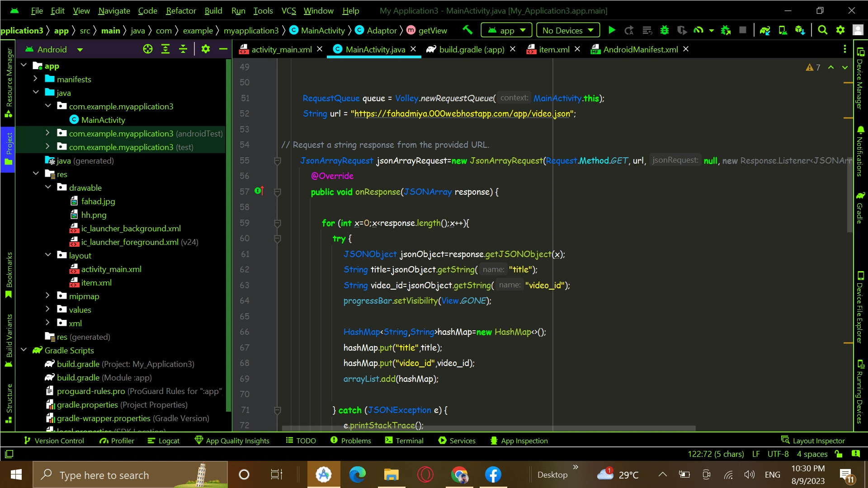Toggle the Device File Explorer panel
Image resolution: width=868 pixels, height=488 pixels.
tap(860, 307)
